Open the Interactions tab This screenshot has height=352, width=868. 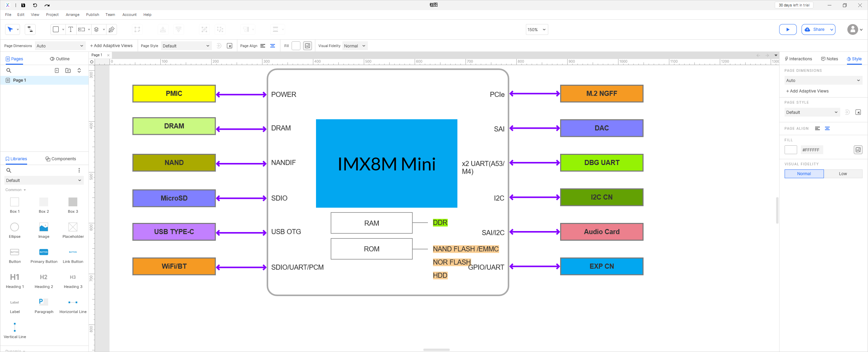pyautogui.click(x=798, y=59)
